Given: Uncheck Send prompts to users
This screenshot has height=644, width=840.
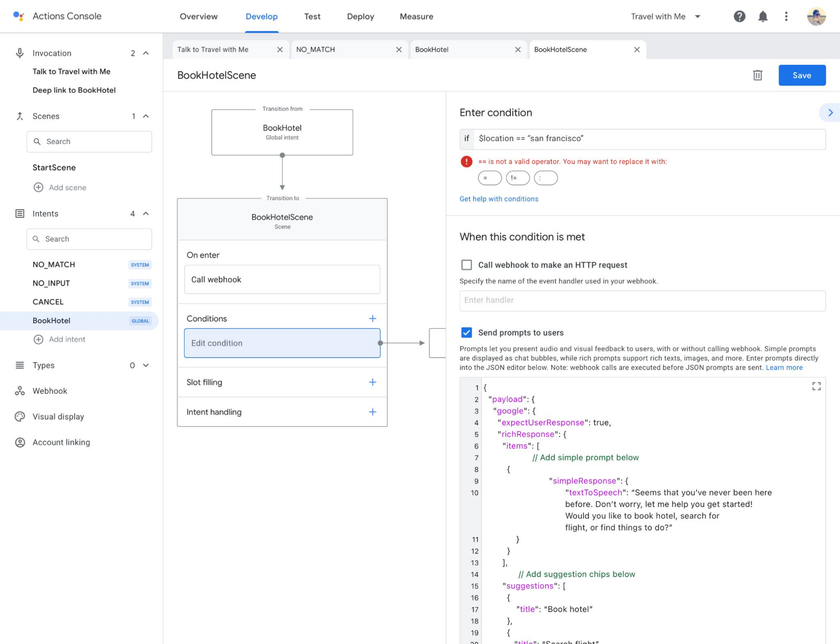Looking at the screenshot, I should (x=466, y=333).
